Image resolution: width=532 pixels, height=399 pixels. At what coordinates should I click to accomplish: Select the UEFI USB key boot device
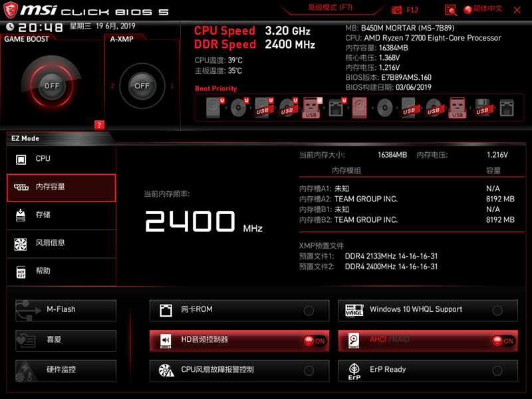click(312, 108)
